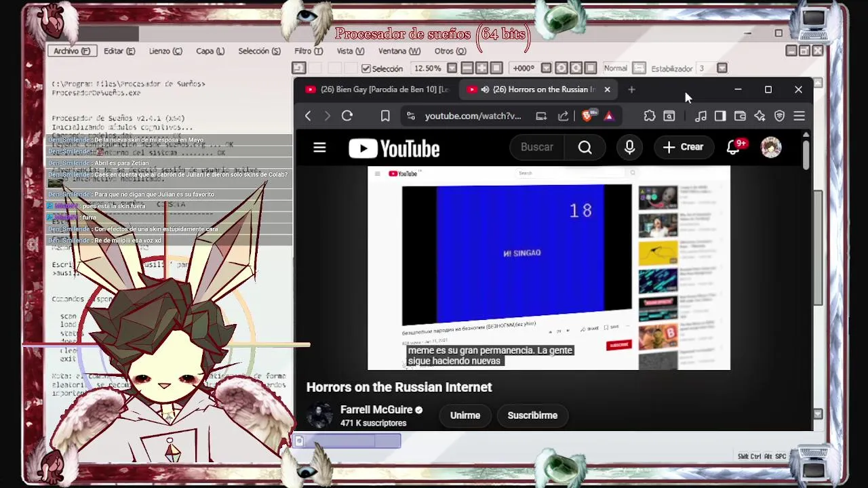This screenshot has width=868, height=488.
Task: Click the YouTube logo
Action: (x=394, y=148)
